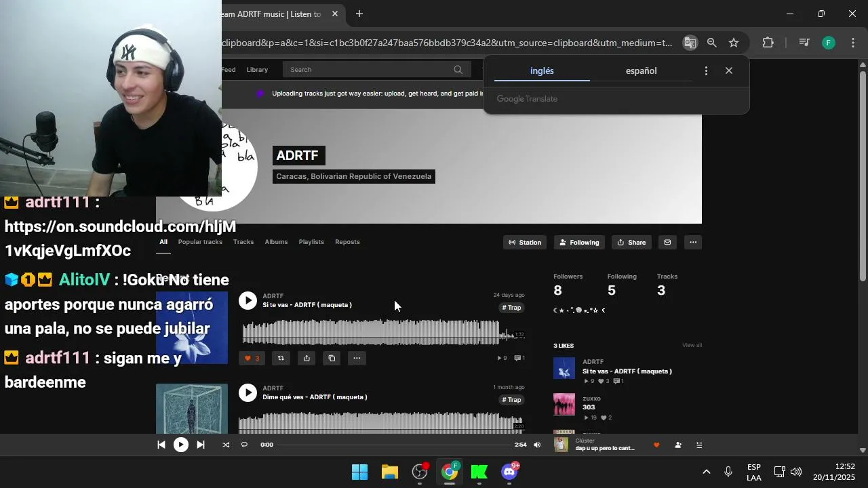Send a message via envelope icon
Image resolution: width=868 pixels, height=488 pixels.
667,242
